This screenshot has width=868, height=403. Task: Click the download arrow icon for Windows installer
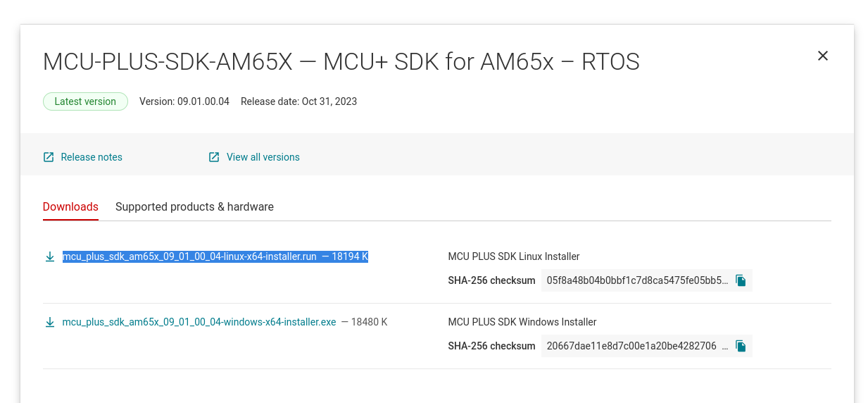click(x=50, y=323)
